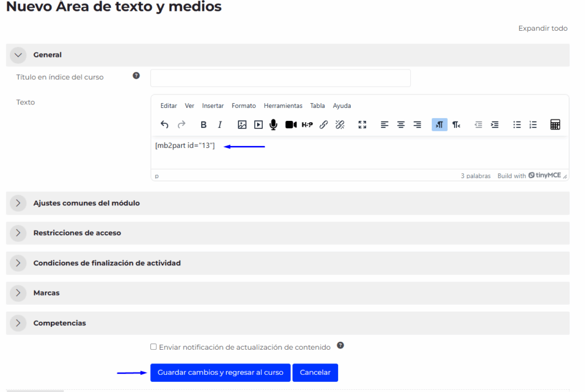The image size is (585, 392).
Task: Click the record audio microphone icon
Action: [x=274, y=124]
